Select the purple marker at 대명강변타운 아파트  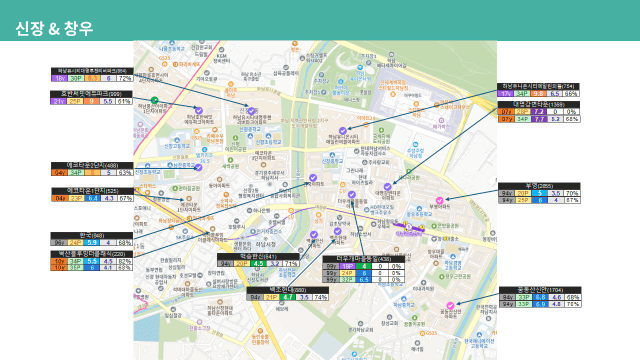[387, 187]
